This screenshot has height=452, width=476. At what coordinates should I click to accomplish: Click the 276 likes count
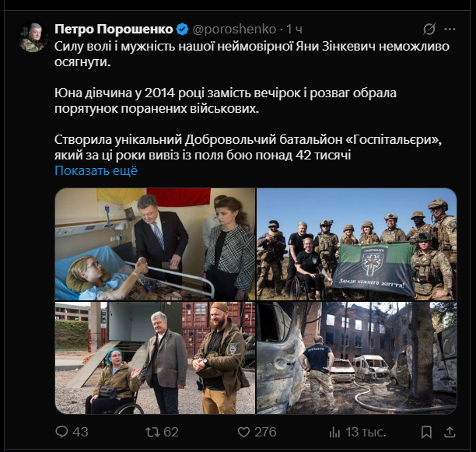click(265, 432)
